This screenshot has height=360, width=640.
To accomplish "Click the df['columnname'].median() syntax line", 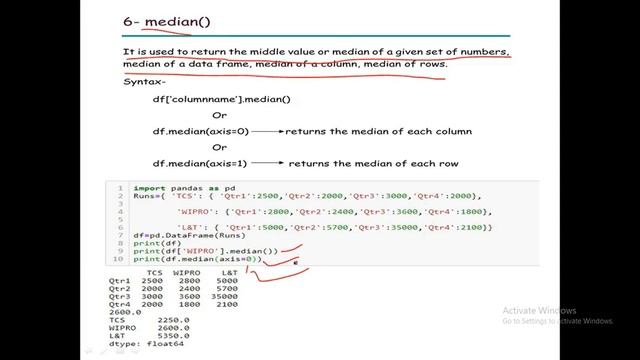I will pyautogui.click(x=222, y=99).
